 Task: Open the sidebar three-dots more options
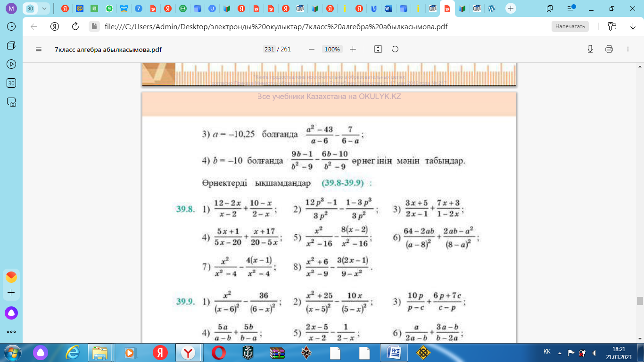coord(11,332)
